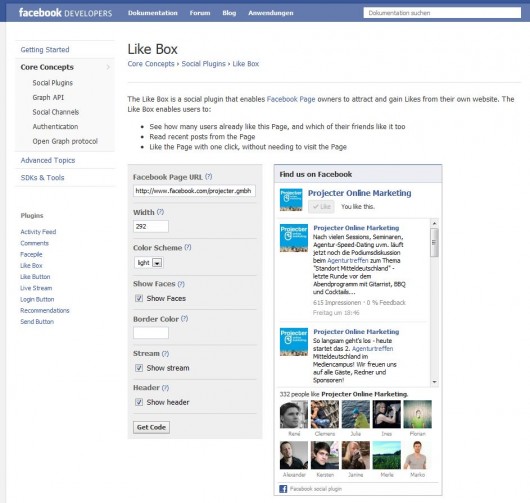Open the Activity Feed plugin link
Viewport: 530px width, 503px height.
pyautogui.click(x=38, y=232)
